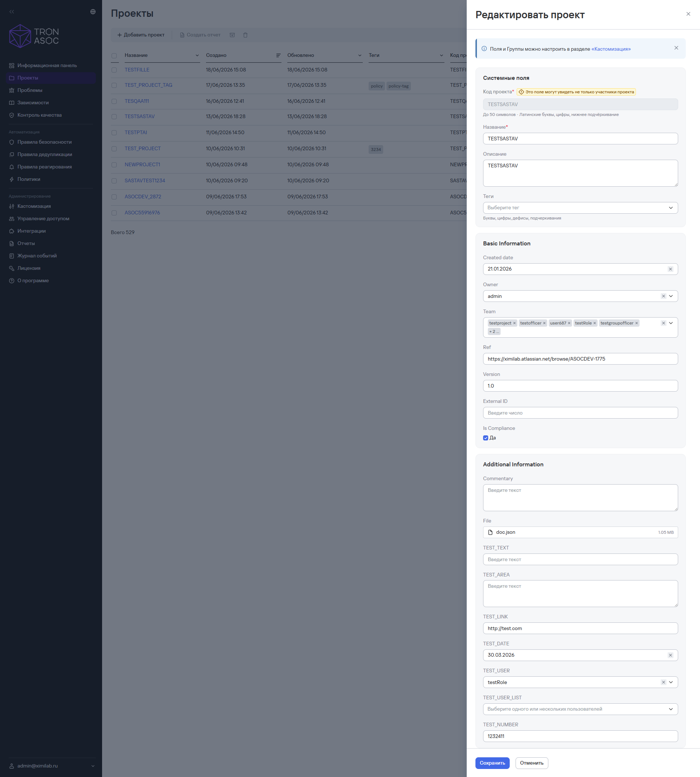Viewport: 700px width, 777px height.
Task: Remove user687 chip from Team
Action: point(569,323)
